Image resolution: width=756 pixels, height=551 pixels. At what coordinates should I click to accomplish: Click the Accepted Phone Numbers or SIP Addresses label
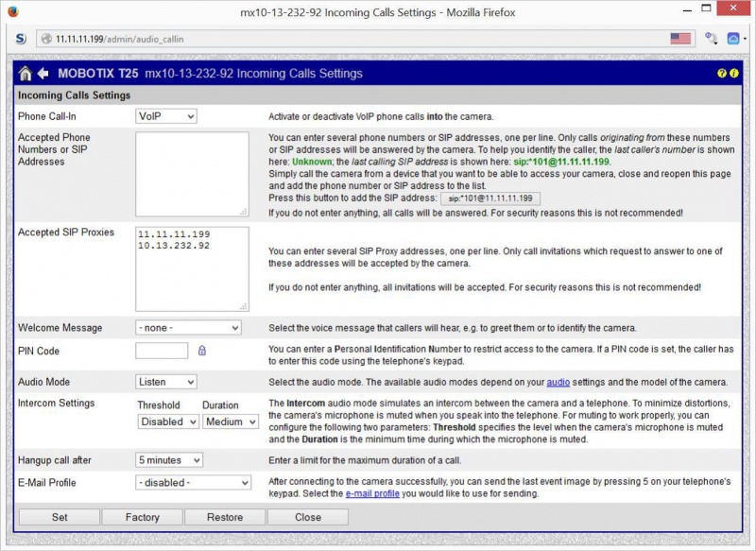coord(54,149)
